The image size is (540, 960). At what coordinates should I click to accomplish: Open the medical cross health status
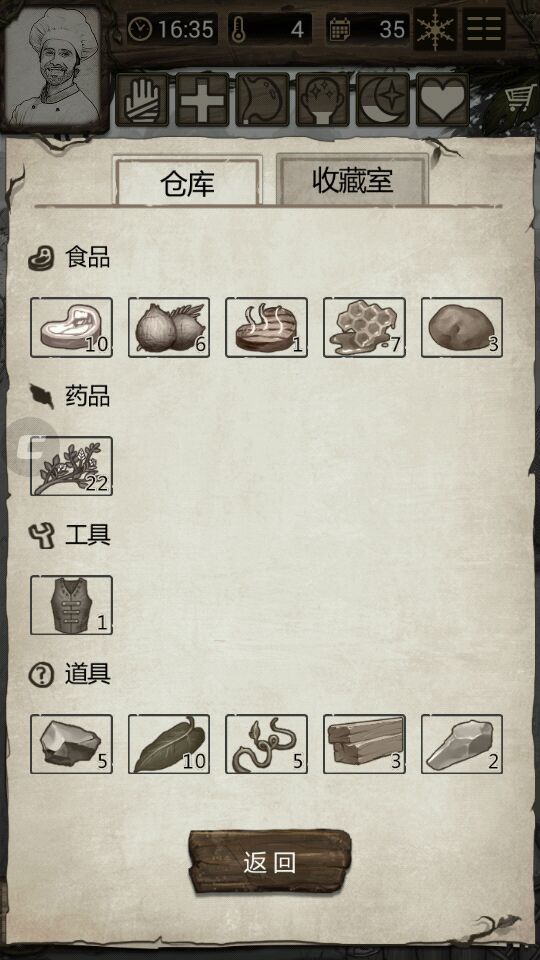click(202, 100)
